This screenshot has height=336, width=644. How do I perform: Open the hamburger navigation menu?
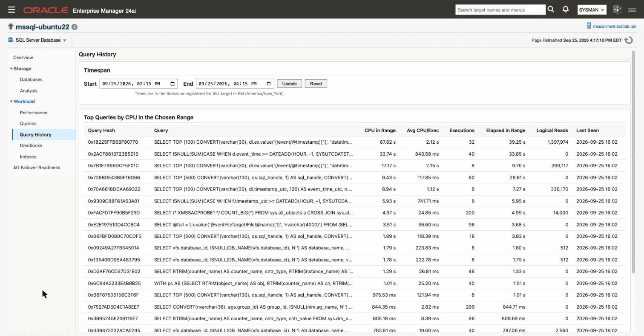11,9
